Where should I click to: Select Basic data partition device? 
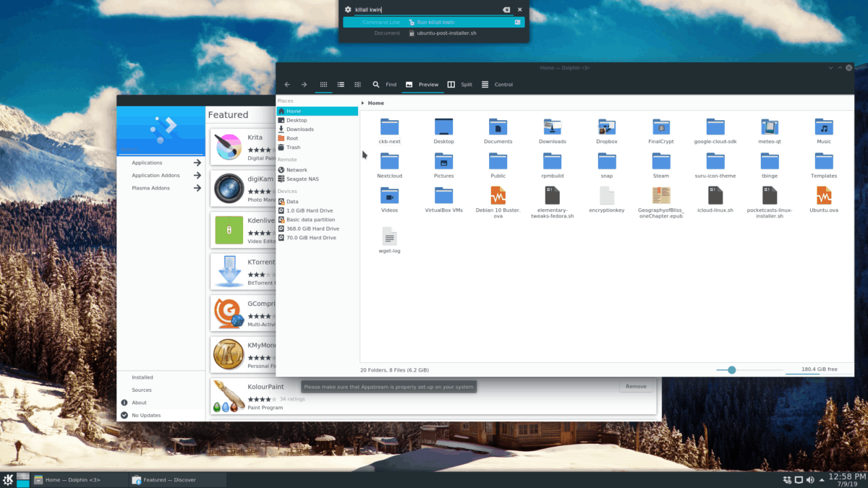[317, 219]
